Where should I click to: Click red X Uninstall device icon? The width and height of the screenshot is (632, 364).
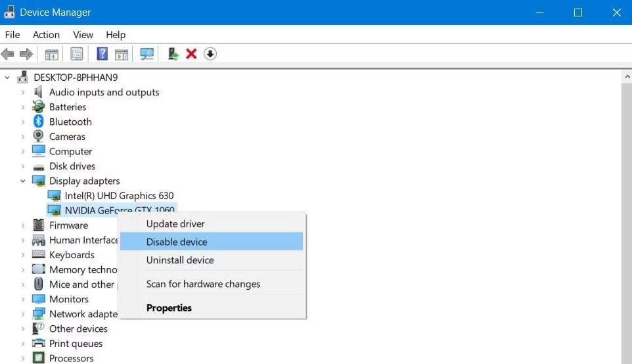[x=191, y=54]
